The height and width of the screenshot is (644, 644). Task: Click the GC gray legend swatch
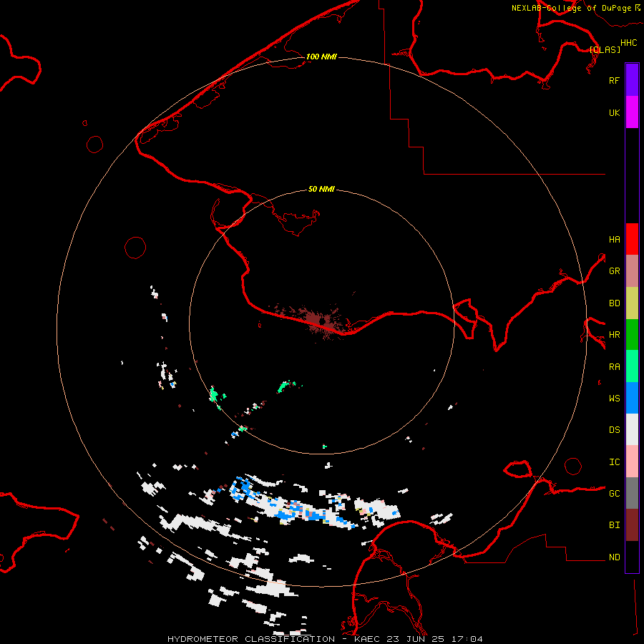[632, 493]
